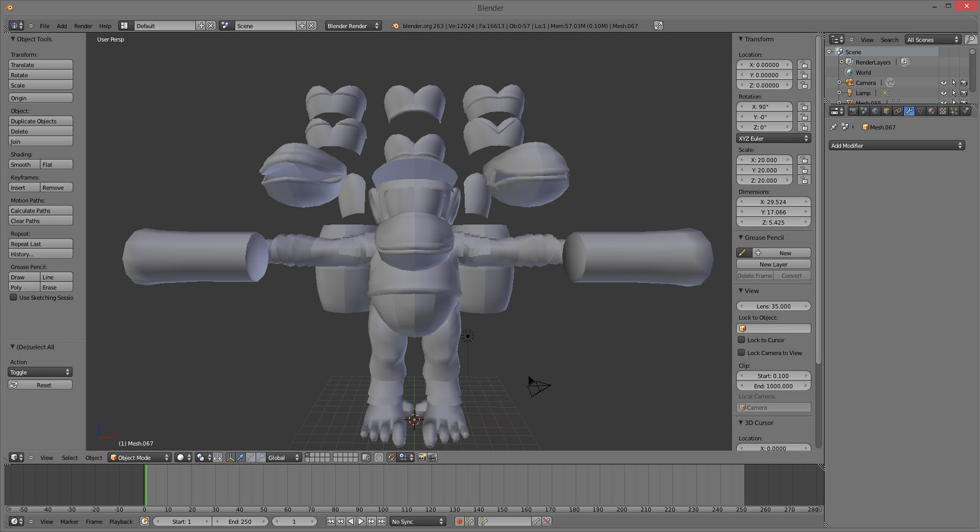Click the timeline current frame field
This screenshot has height=532, width=980.
[295, 522]
